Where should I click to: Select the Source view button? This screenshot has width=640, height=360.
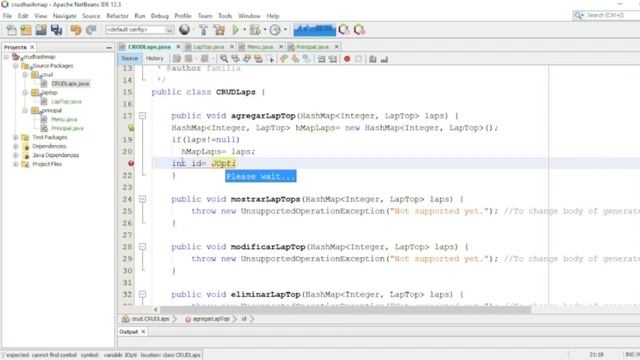pos(129,58)
